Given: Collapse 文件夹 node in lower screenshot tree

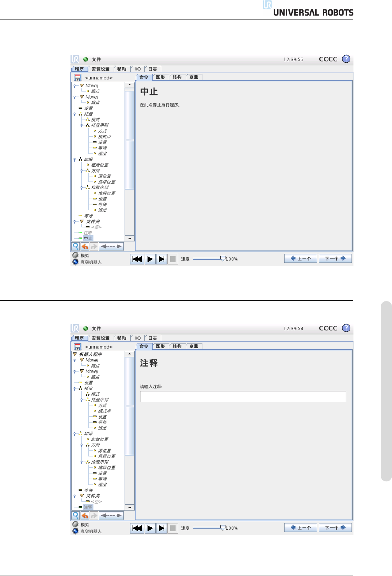Looking at the screenshot, I should point(74,496).
